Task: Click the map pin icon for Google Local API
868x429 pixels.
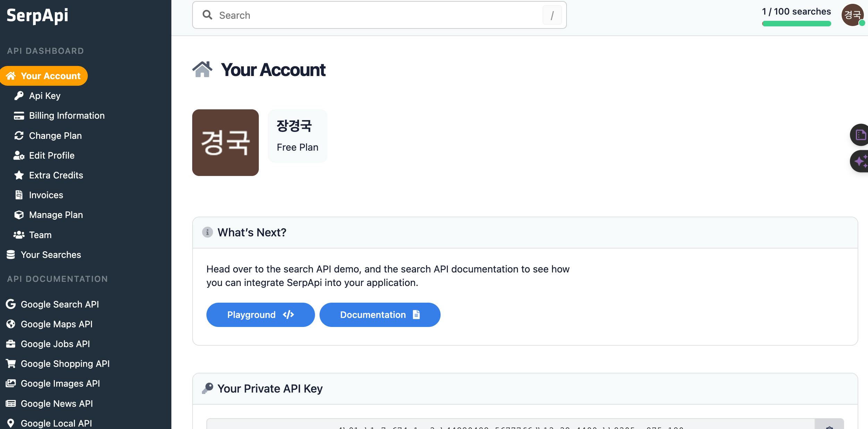Action: [x=11, y=423]
